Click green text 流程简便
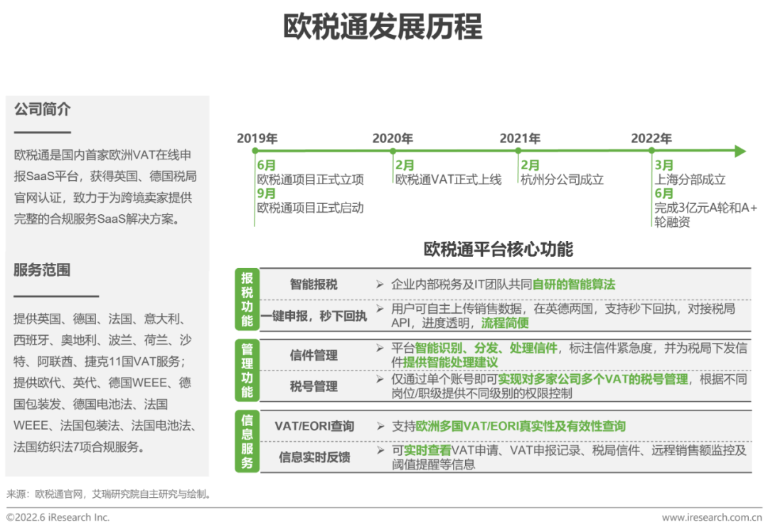 (x=505, y=324)
